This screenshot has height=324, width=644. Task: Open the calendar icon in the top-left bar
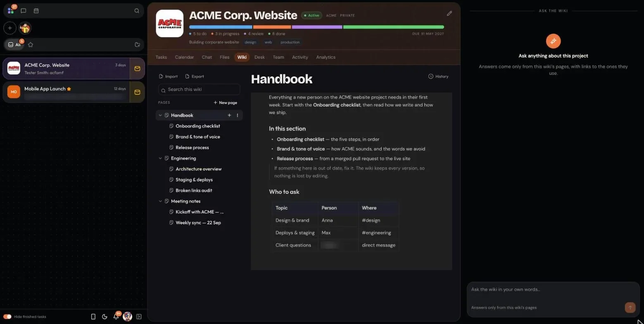click(36, 11)
